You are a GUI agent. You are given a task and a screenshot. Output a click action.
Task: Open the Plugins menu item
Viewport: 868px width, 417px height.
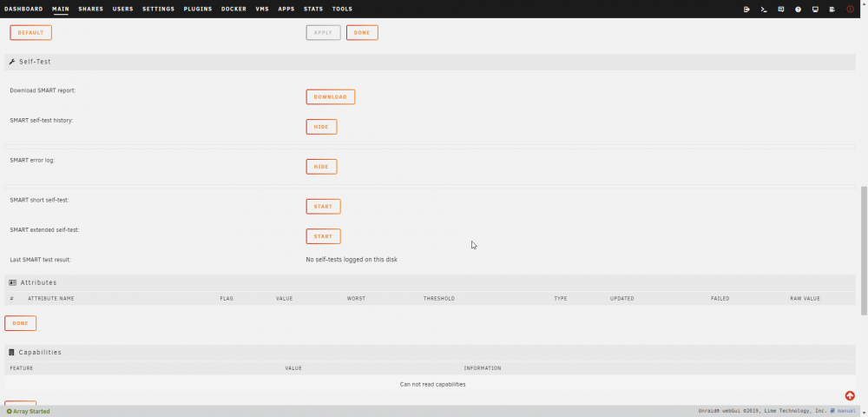(x=198, y=9)
